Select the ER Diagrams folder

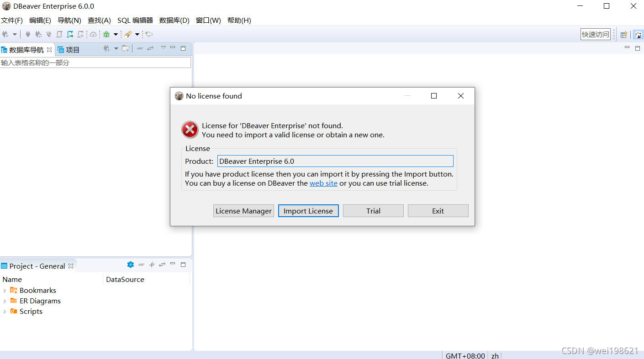coord(36,301)
